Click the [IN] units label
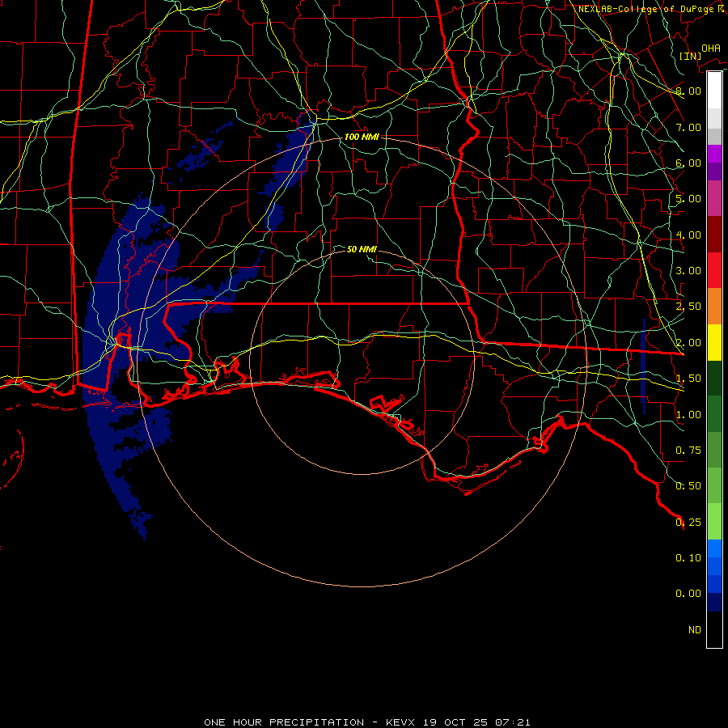The width and height of the screenshot is (728, 728). [691, 56]
